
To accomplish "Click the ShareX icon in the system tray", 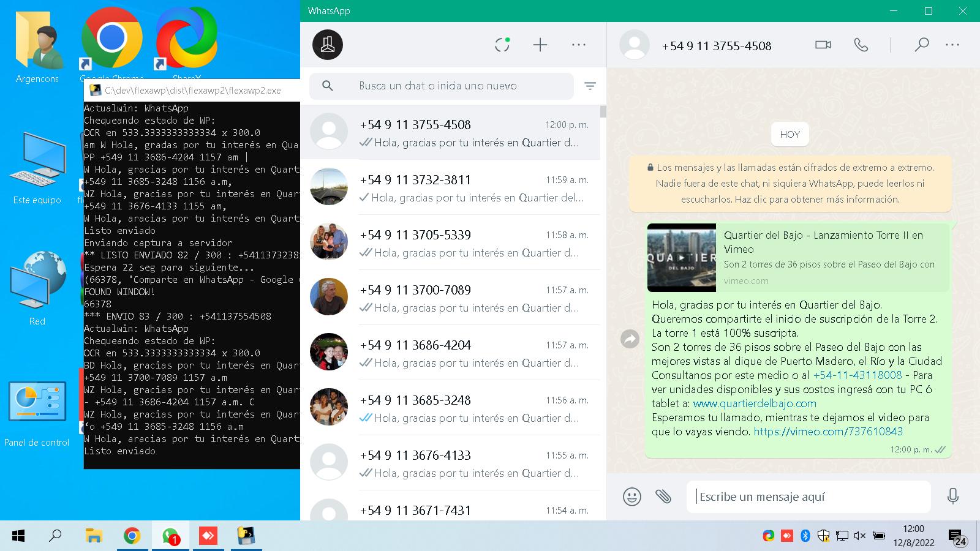I will coord(768,536).
